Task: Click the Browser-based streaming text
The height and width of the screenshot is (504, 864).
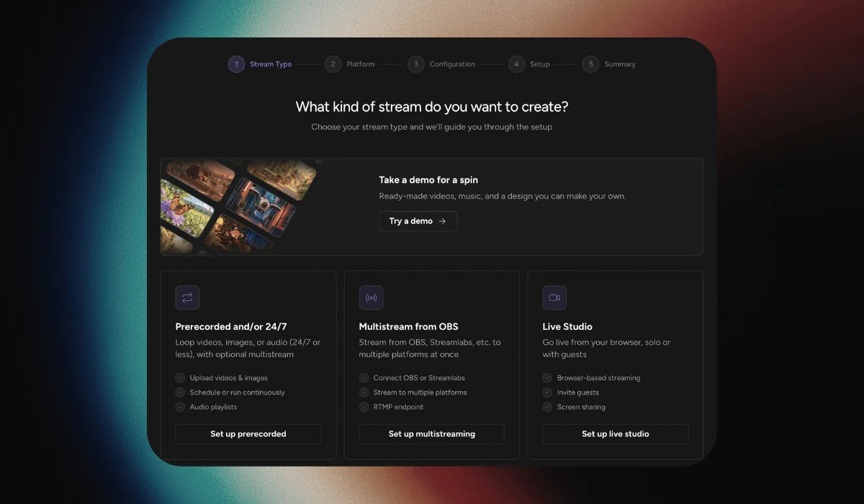Action: (x=599, y=378)
